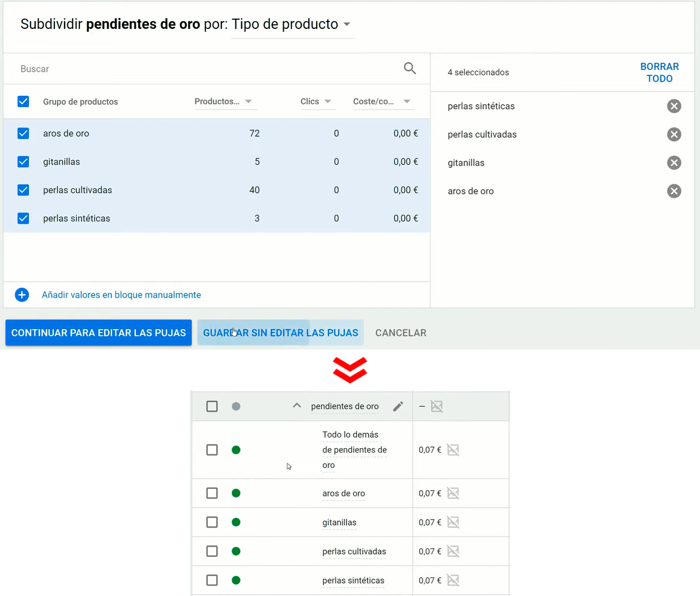Remove perlas cultivadas from selected list
This screenshot has height=596, width=700.
point(673,135)
